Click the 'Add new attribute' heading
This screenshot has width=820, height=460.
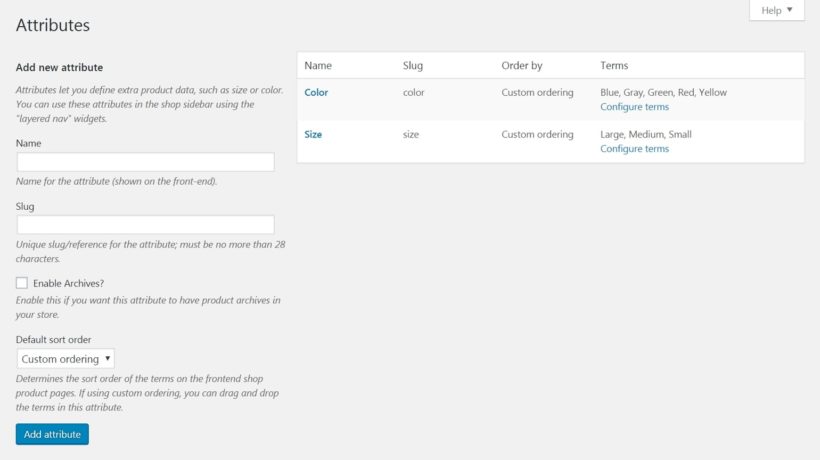(x=59, y=67)
